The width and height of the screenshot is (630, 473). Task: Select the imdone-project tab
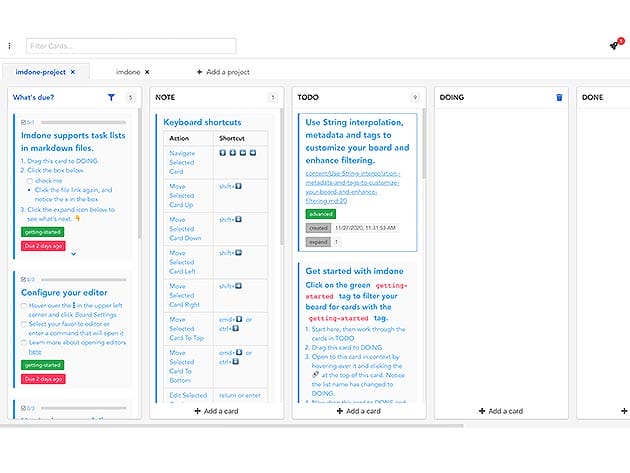click(x=39, y=72)
